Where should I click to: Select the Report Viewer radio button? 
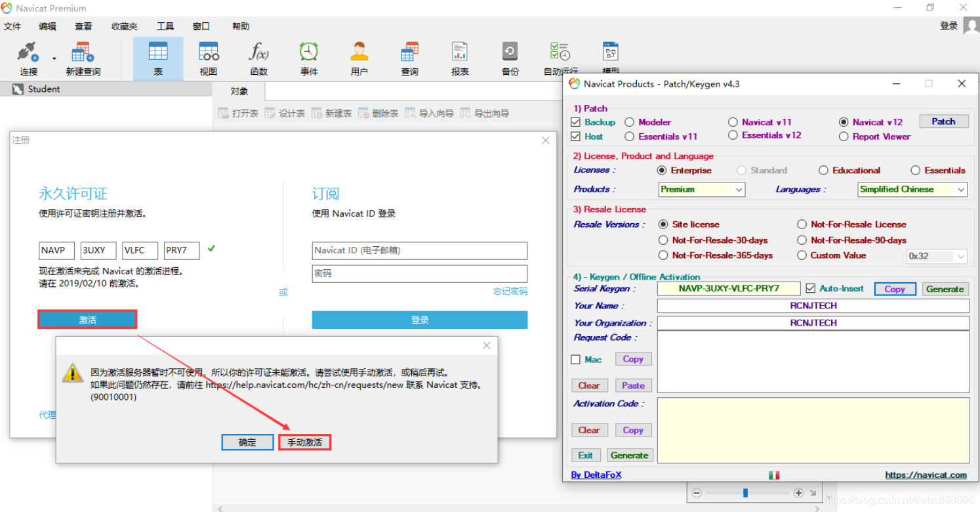point(844,137)
